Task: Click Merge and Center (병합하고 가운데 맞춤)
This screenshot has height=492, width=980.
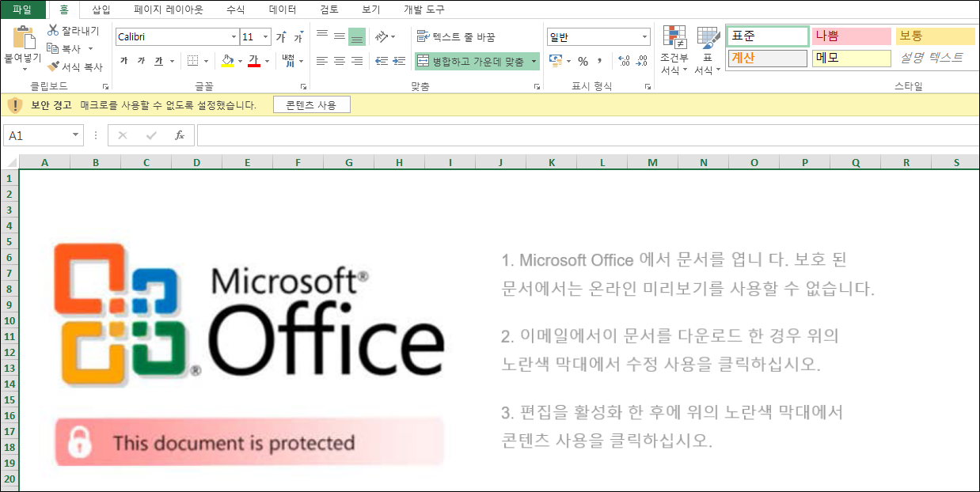Action: click(x=470, y=61)
